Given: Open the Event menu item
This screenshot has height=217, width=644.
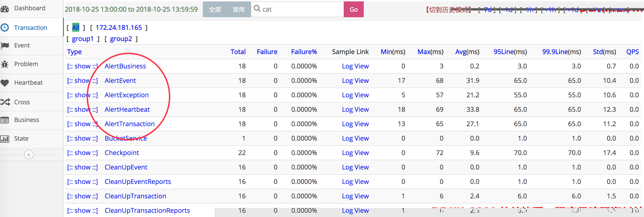Looking at the screenshot, I should pyautogui.click(x=22, y=45).
